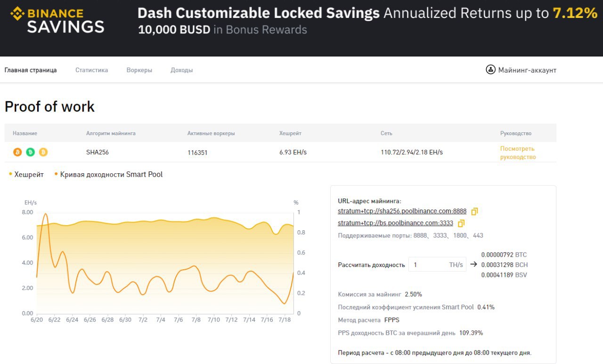Click the Поддерживаемые порты line
This screenshot has height=364, width=603.
pyautogui.click(x=410, y=235)
